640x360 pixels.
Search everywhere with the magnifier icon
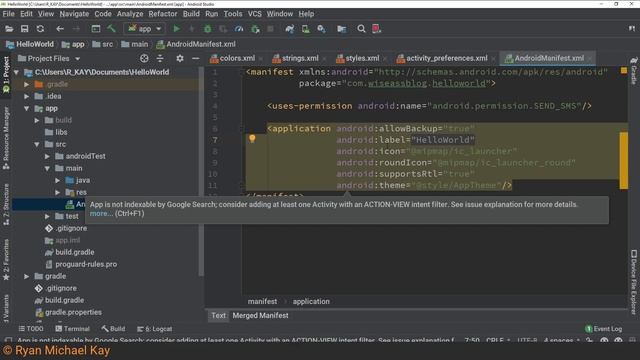[x=361, y=29]
